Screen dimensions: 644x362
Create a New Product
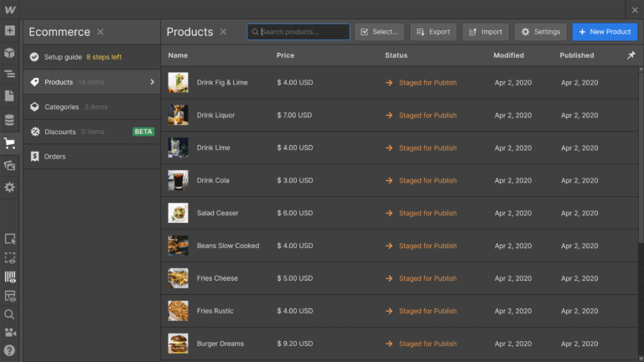coord(605,32)
